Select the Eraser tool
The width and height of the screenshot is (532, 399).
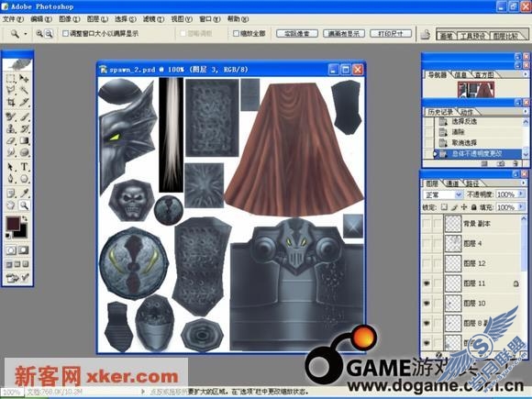(x=10, y=140)
